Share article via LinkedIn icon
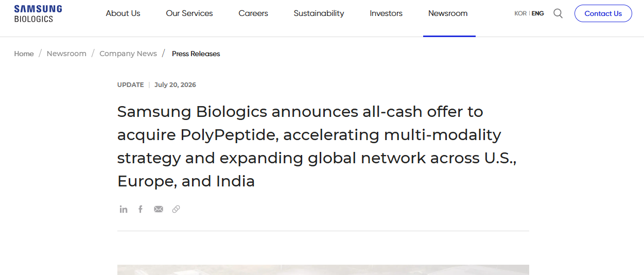This screenshot has height=275, width=644. [x=124, y=209]
